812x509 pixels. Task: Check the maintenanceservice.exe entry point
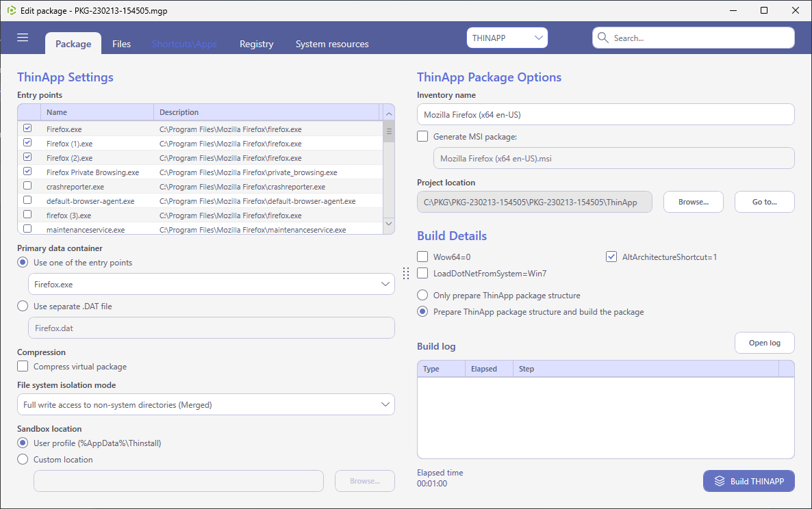click(x=27, y=229)
